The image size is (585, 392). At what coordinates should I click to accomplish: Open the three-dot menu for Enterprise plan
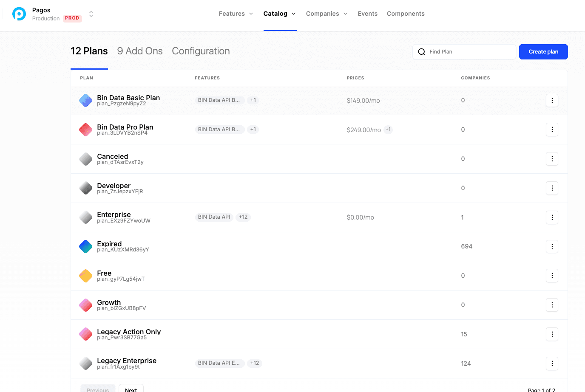coord(552,217)
